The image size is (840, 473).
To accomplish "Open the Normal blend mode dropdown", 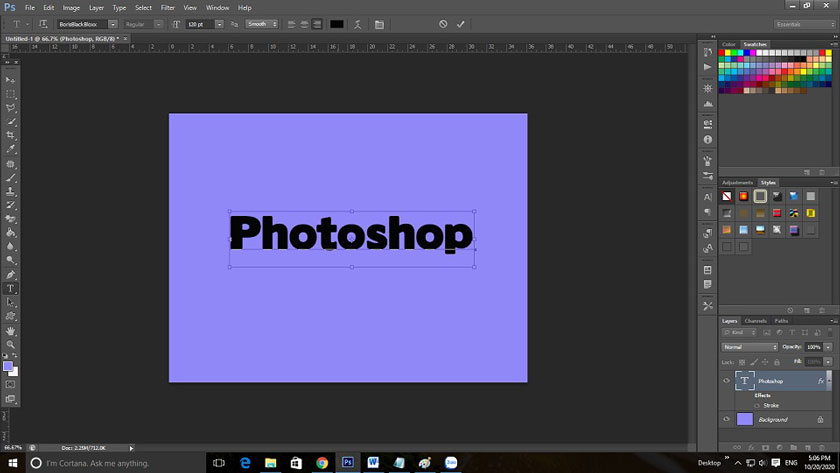I will pyautogui.click(x=749, y=347).
